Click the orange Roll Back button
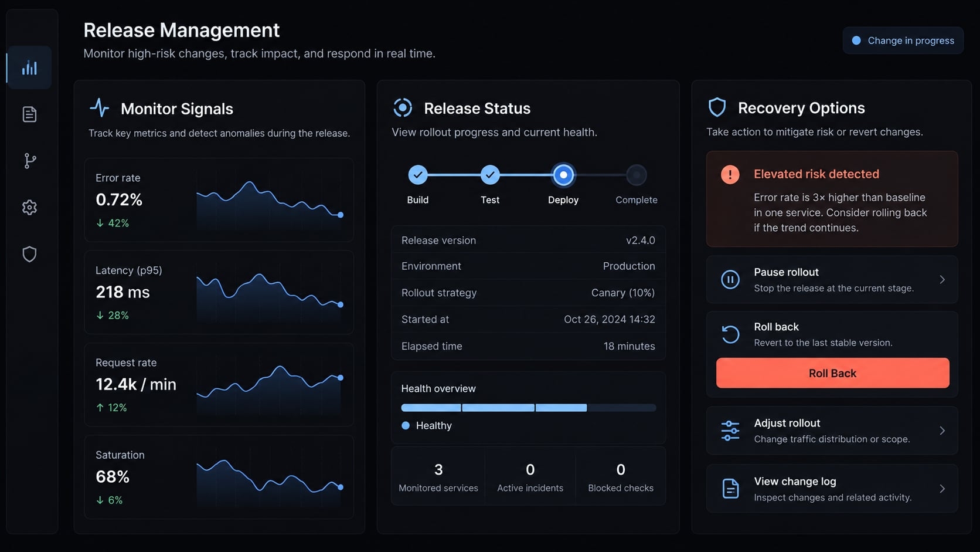980x552 pixels. point(832,373)
